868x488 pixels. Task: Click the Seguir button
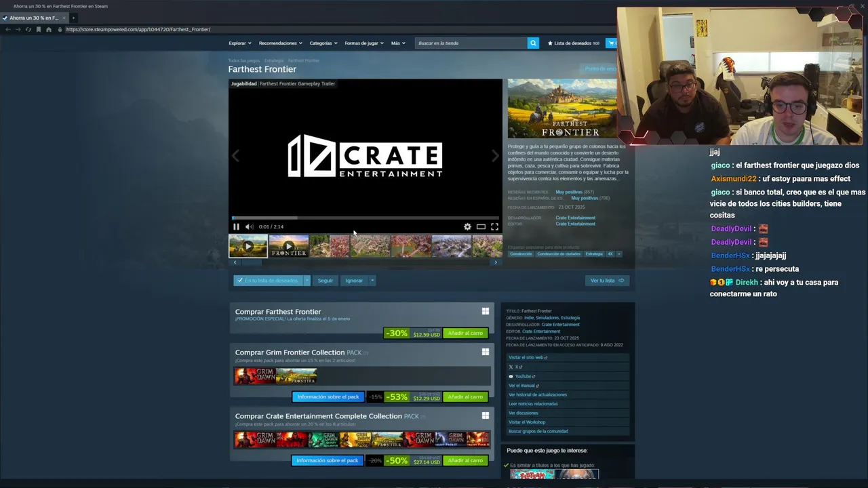tap(325, 280)
